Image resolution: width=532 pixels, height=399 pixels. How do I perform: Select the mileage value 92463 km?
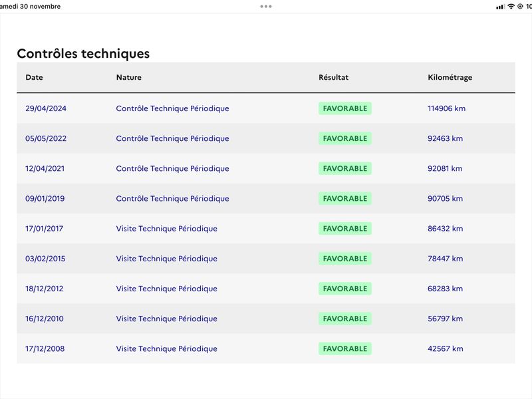(445, 138)
